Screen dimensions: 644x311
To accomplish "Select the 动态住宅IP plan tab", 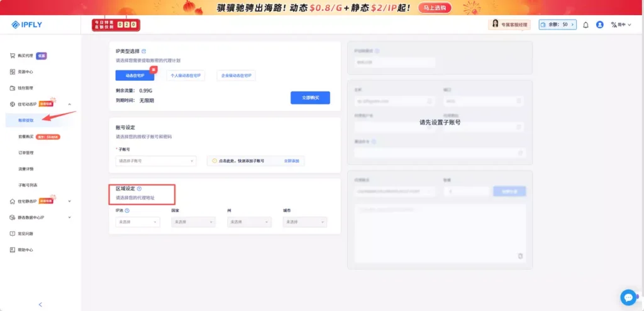I will (x=135, y=76).
